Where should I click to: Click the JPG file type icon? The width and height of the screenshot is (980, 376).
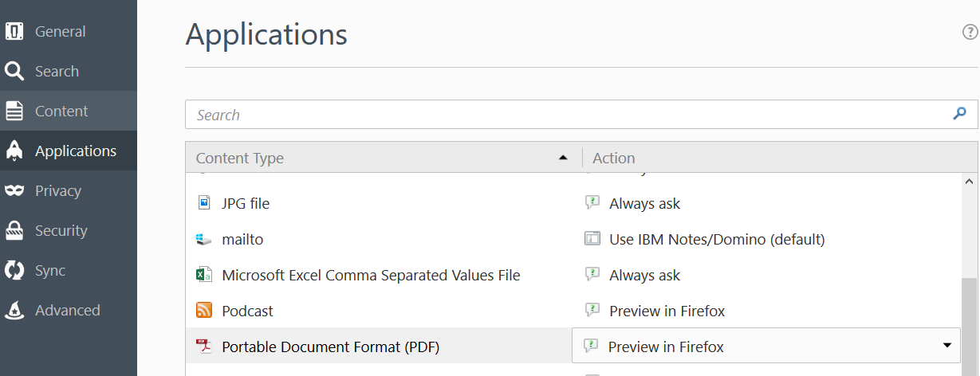(204, 203)
